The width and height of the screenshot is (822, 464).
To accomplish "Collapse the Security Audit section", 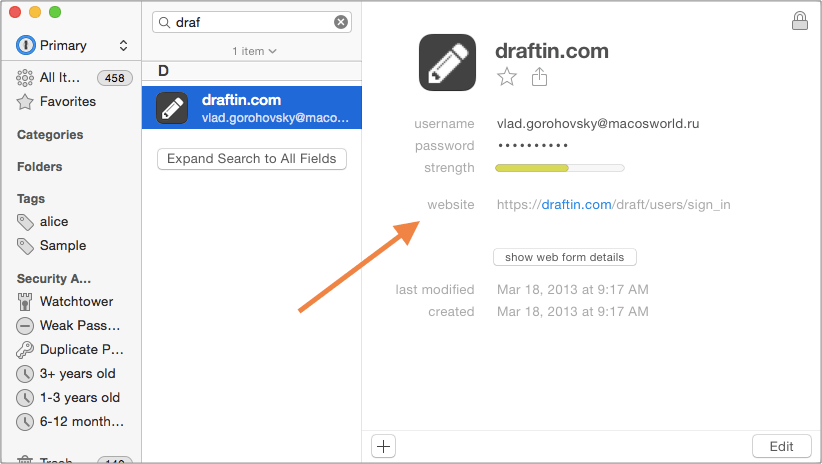I will tap(53, 279).
